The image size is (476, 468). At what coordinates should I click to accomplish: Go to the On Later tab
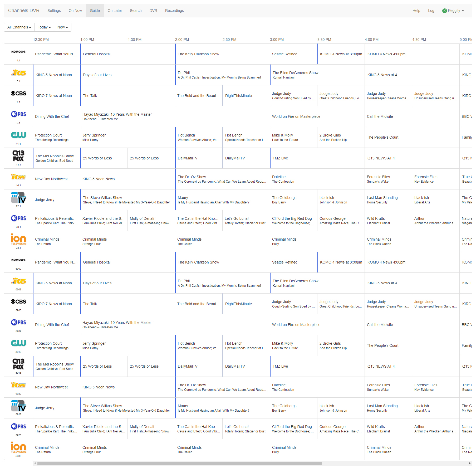[115, 11]
